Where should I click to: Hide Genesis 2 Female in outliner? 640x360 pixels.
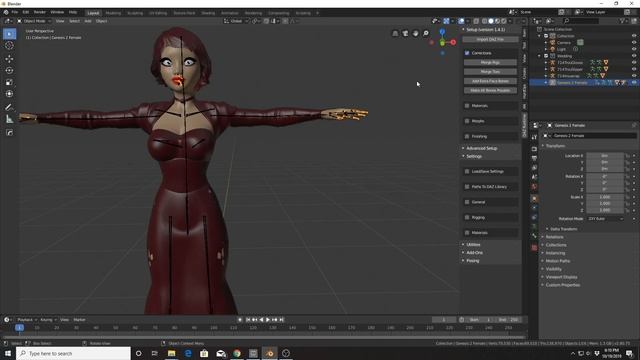pyautogui.click(x=634, y=82)
